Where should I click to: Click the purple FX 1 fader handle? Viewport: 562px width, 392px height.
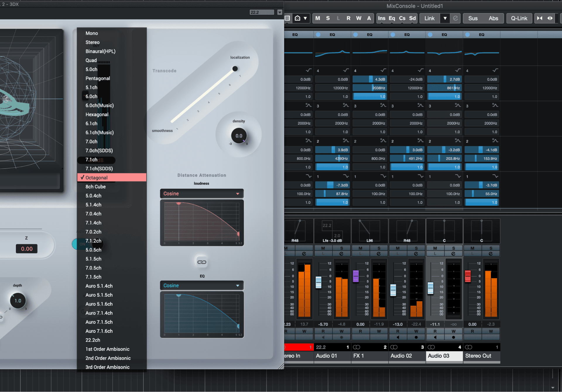[356, 276]
